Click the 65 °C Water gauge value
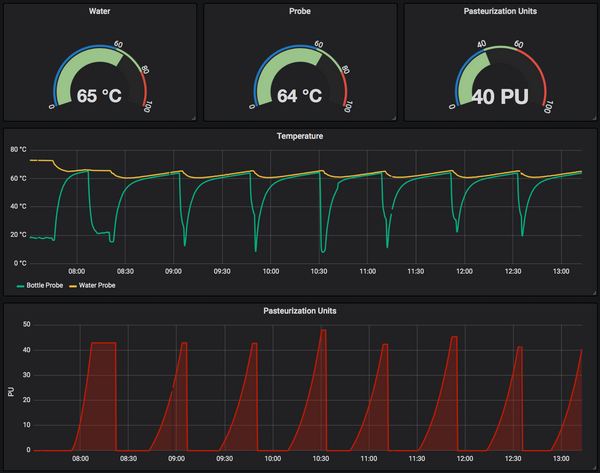The image size is (600, 473). [x=101, y=97]
